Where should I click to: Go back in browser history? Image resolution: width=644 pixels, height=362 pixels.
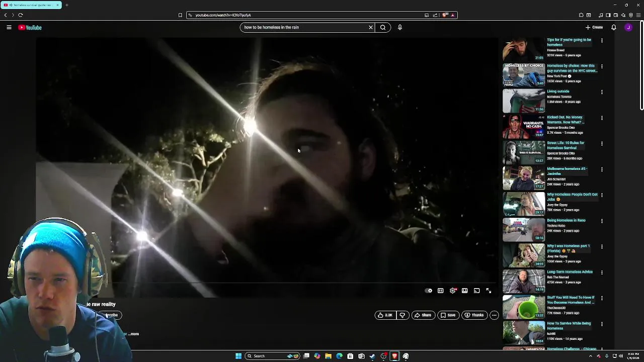pyautogui.click(x=6, y=15)
